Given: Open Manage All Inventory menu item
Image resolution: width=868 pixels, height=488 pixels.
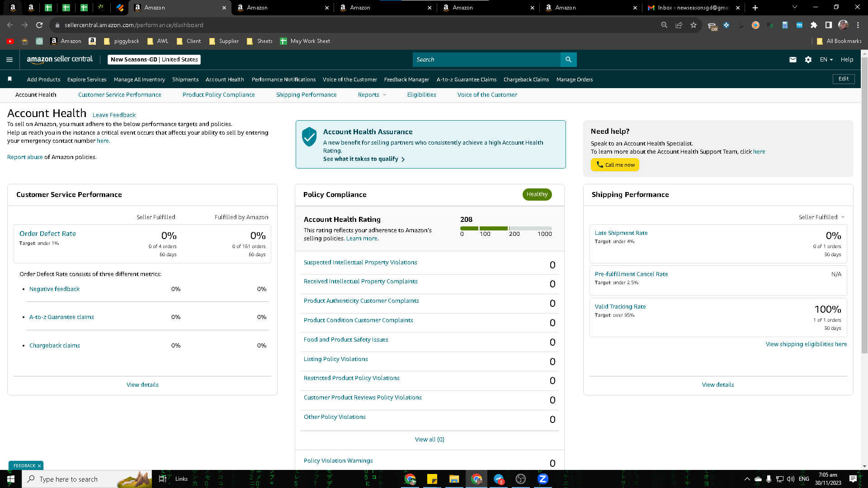Looking at the screenshot, I should (x=139, y=80).
